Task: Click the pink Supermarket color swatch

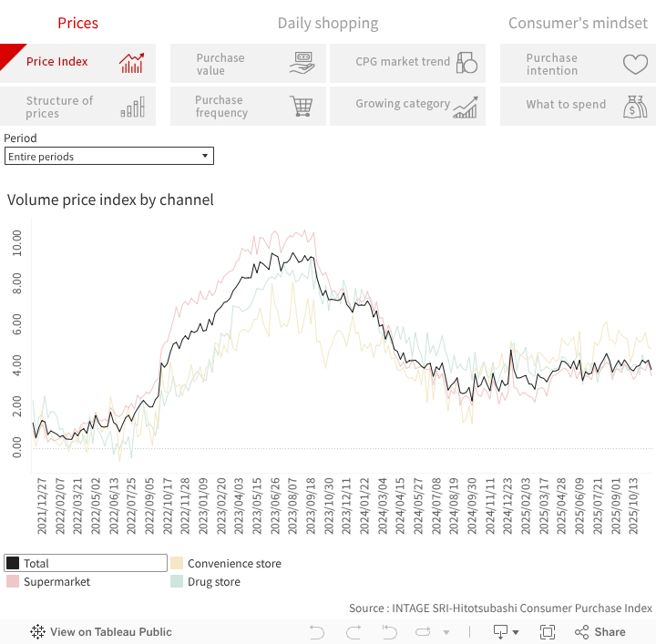Action: pos(13,581)
